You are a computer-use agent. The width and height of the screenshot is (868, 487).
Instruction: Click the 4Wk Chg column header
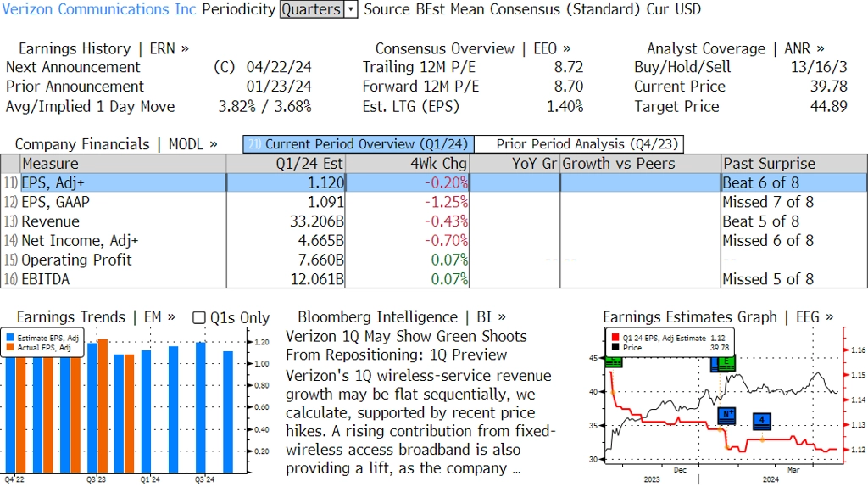(x=408, y=164)
